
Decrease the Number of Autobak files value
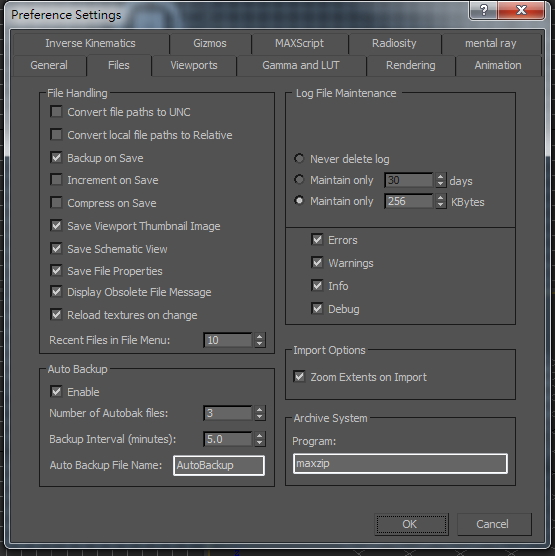tap(260, 417)
